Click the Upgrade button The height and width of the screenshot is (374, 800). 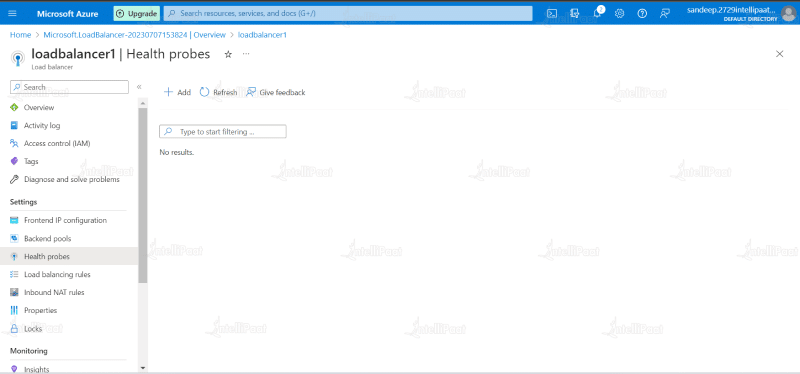coord(136,14)
